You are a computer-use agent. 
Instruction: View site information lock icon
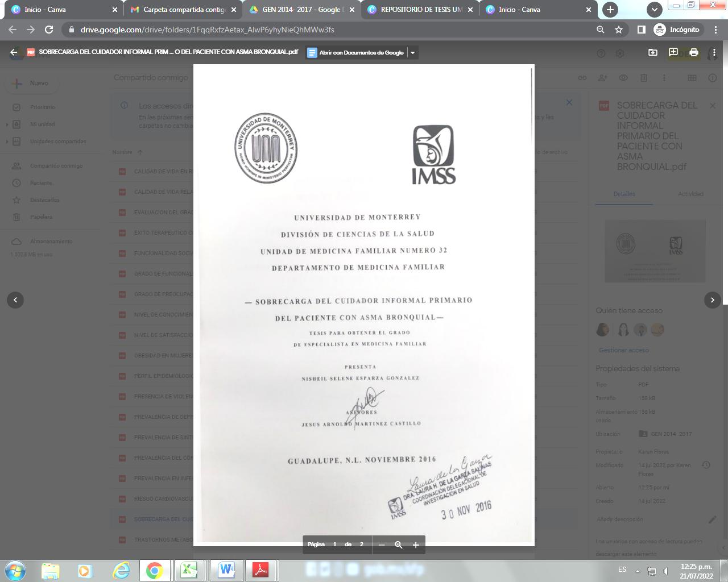(71, 30)
